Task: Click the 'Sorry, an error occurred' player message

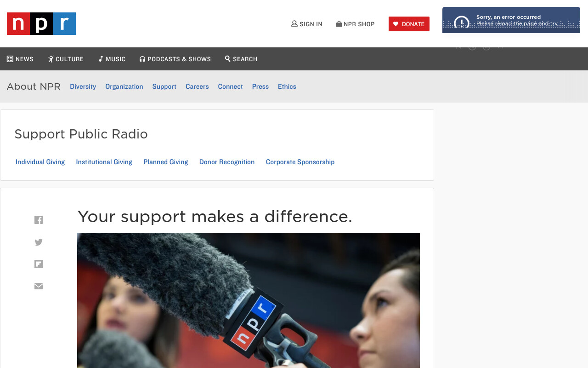Action: pos(509,17)
